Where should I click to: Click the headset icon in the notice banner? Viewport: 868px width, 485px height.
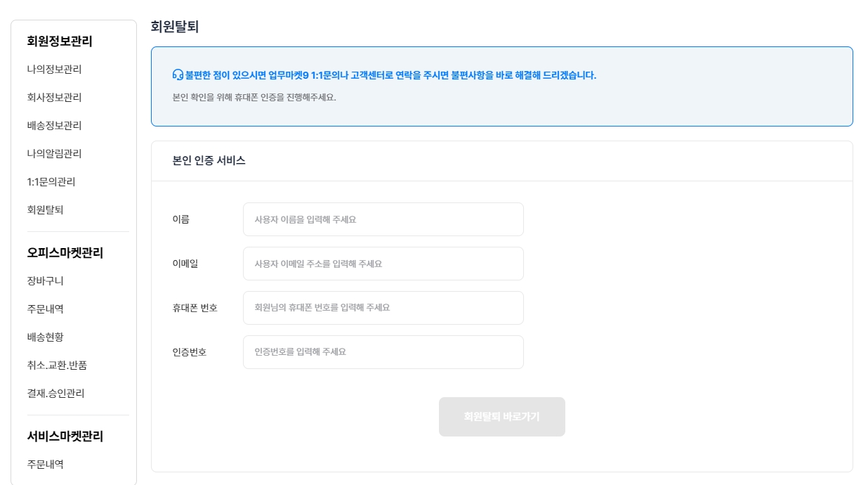(x=178, y=75)
